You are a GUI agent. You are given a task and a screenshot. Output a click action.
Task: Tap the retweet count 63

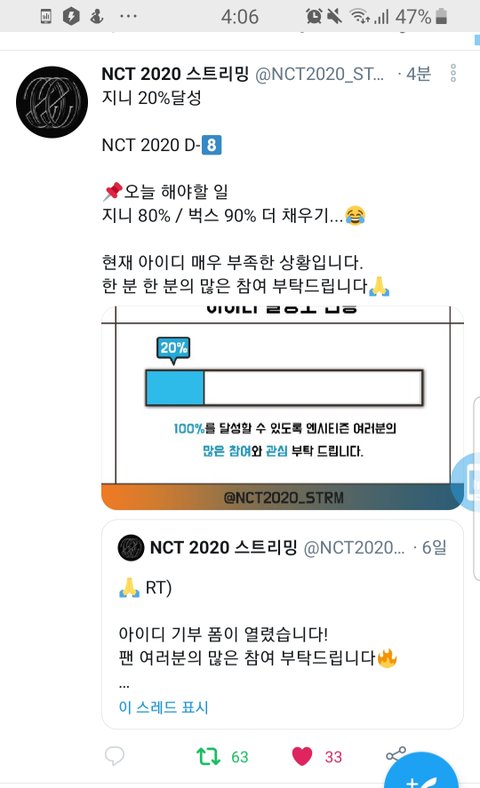(x=240, y=757)
